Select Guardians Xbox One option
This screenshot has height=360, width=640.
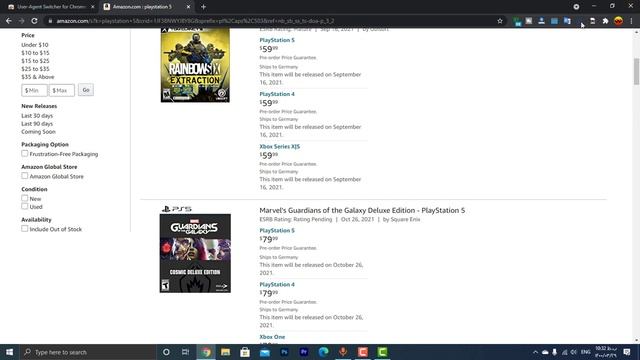pos(272,337)
